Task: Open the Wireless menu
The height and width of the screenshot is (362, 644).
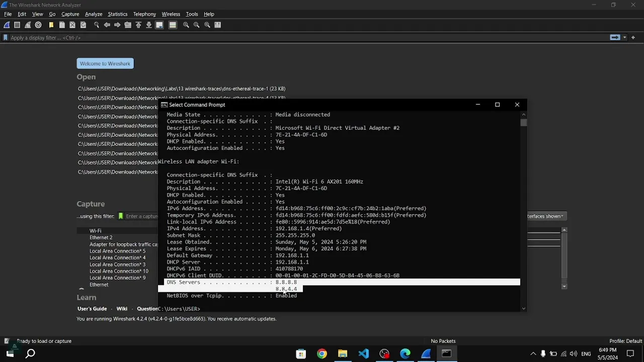Action: tap(171, 14)
